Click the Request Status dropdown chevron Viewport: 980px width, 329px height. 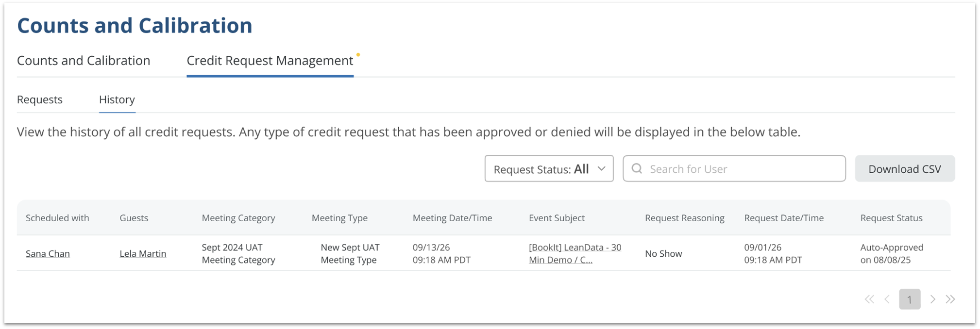pyautogui.click(x=601, y=168)
